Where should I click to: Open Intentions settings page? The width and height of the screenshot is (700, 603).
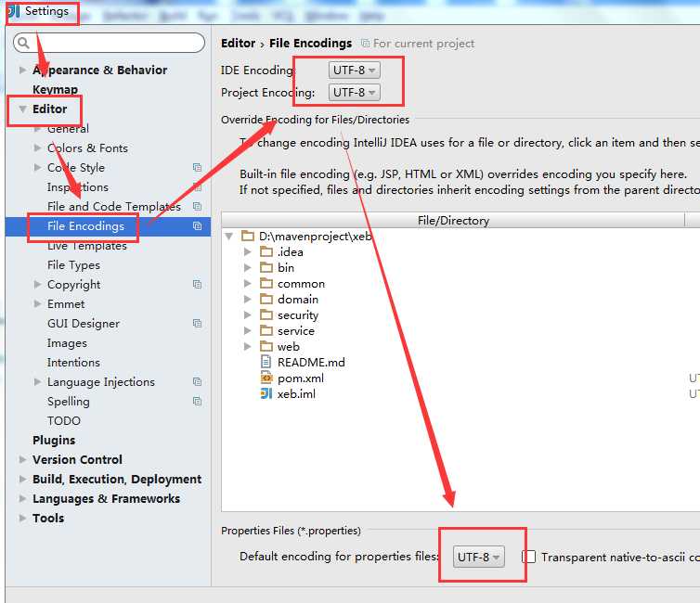point(73,362)
